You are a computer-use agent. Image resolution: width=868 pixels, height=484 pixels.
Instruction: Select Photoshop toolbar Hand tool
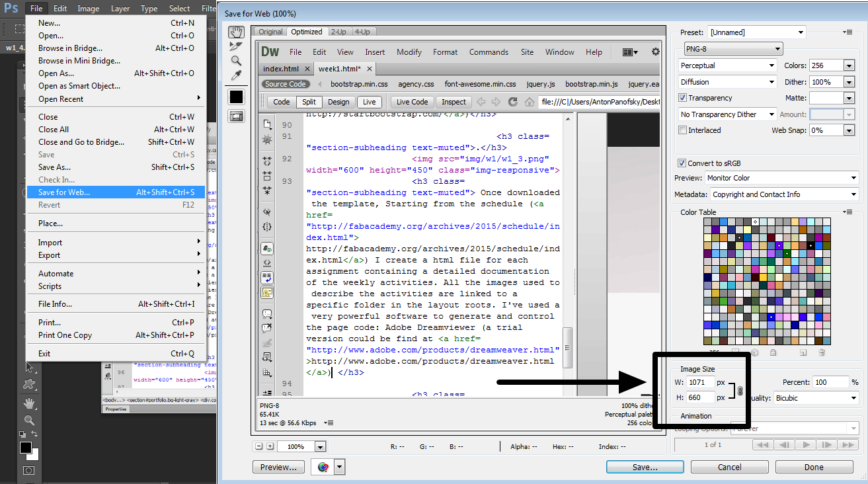tap(29, 403)
